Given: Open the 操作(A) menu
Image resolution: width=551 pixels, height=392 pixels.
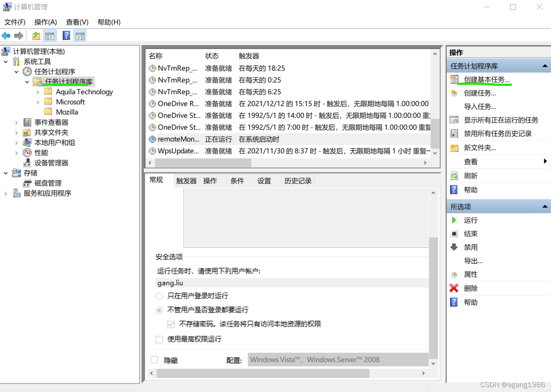Looking at the screenshot, I should 45,22.
